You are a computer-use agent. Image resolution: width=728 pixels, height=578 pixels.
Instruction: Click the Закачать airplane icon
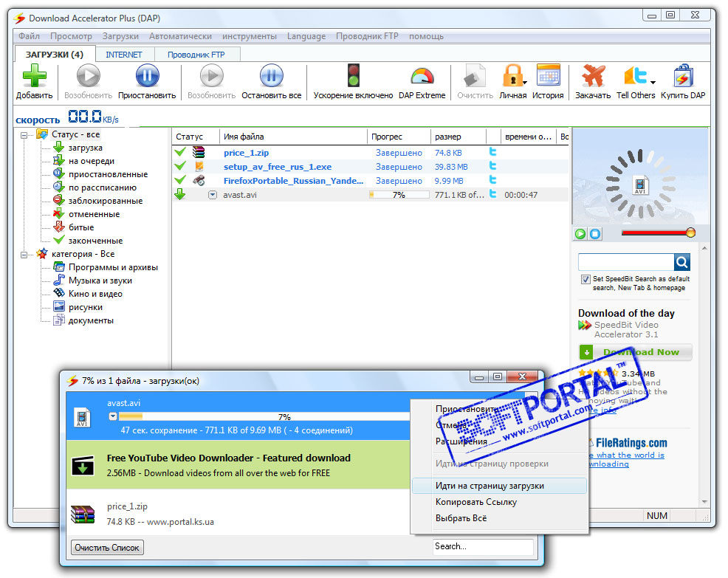point(593,76)
